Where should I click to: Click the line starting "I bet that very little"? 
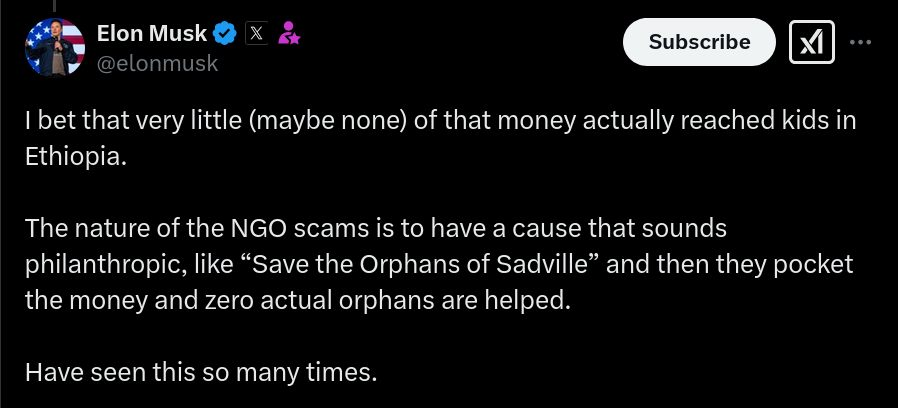(x=440, y=120)
